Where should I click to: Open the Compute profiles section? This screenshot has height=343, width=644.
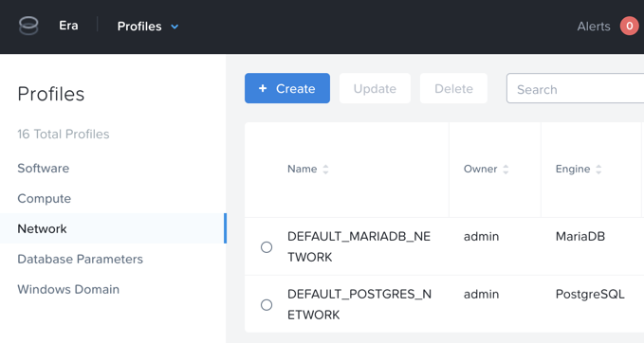click(x=44, y=199)
